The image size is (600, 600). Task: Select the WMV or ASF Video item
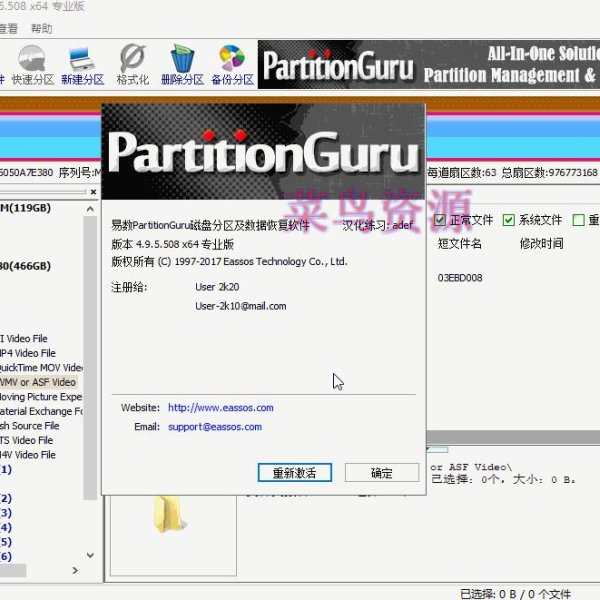(38, 382)
